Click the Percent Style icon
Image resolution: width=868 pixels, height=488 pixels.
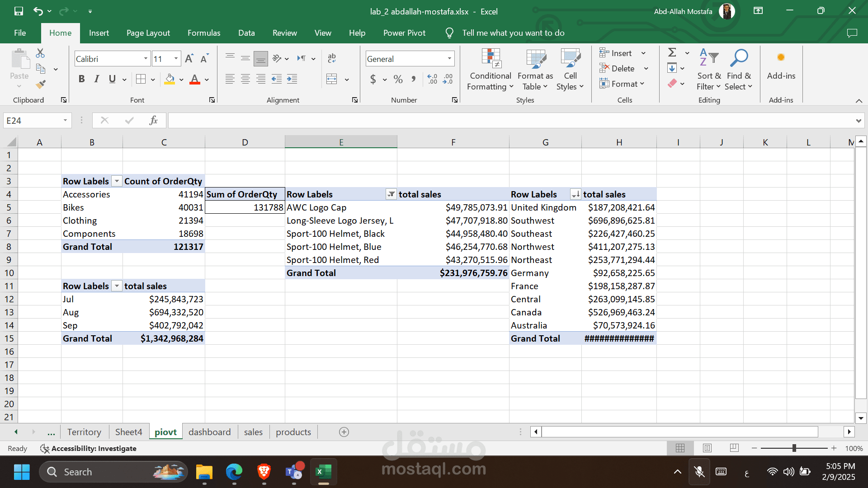[x=398, y=80]
